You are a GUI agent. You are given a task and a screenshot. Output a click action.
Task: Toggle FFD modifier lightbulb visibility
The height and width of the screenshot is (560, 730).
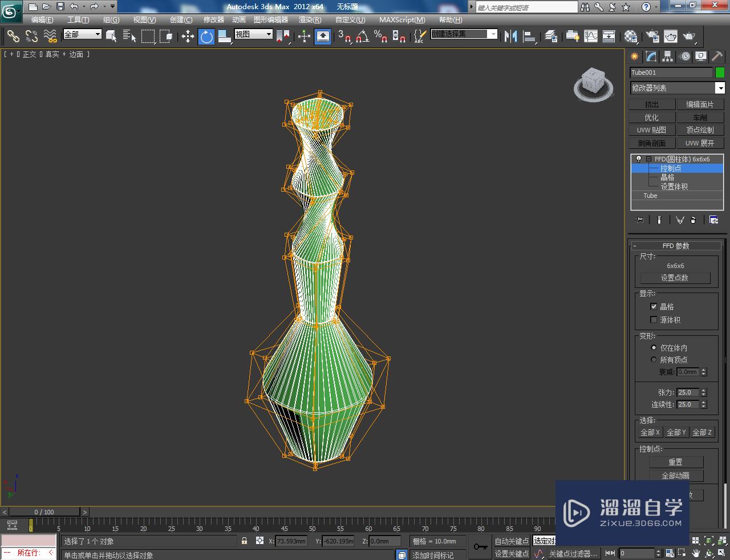(639, 159)
